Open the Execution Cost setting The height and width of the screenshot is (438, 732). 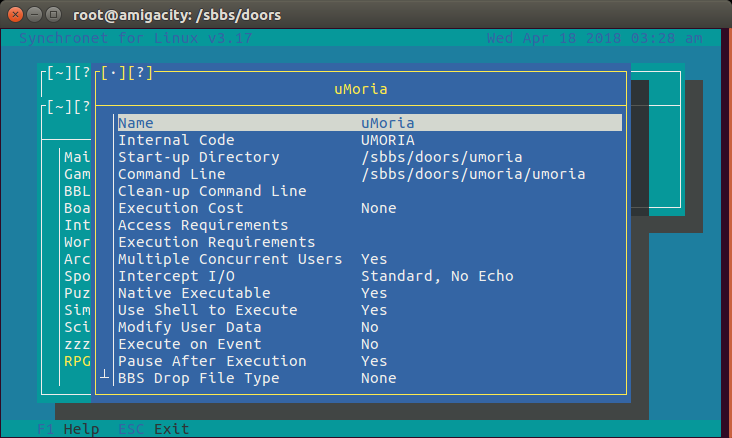[181, 208]
